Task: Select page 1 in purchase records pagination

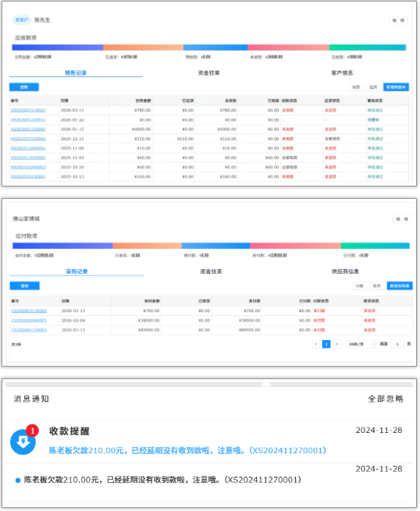Action: click(326, 344)
